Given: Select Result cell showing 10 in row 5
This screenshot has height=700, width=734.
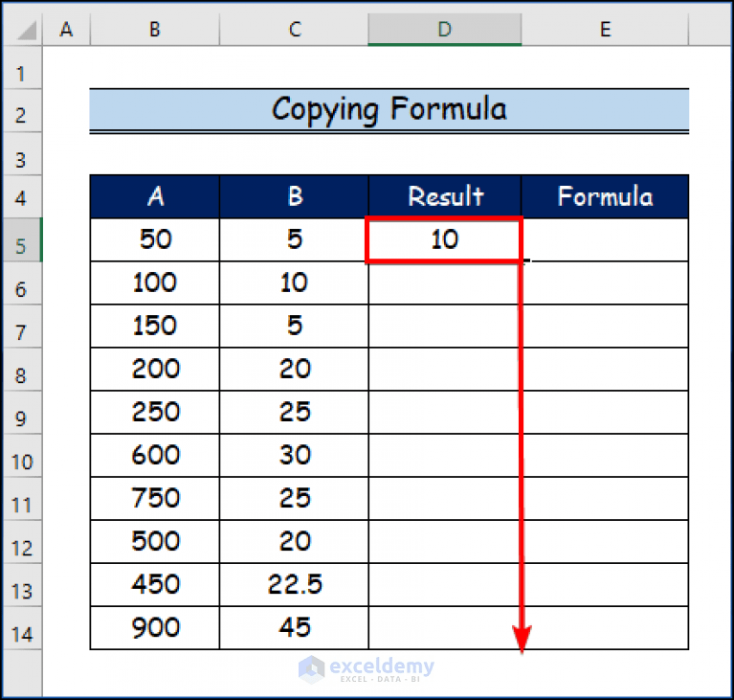Looking at the screenshot, I should [x=445, y=240].
